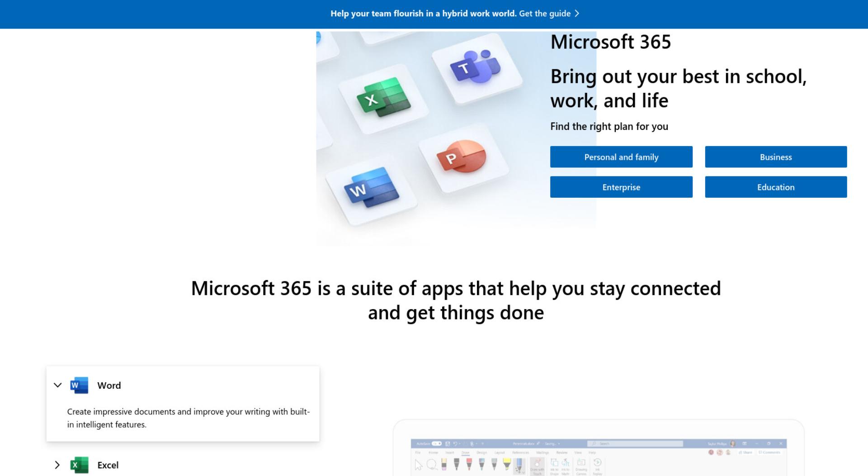
Task: Click the Teams app tile in hero image
Action: coord(476,69)
